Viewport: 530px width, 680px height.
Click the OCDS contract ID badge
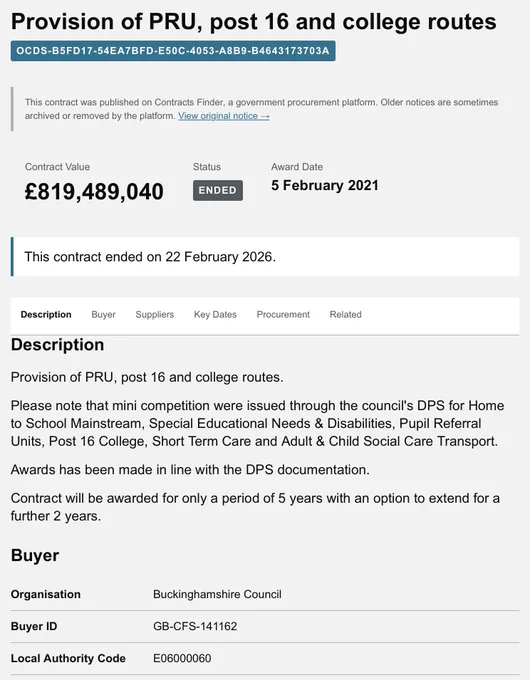click(173, 51)
